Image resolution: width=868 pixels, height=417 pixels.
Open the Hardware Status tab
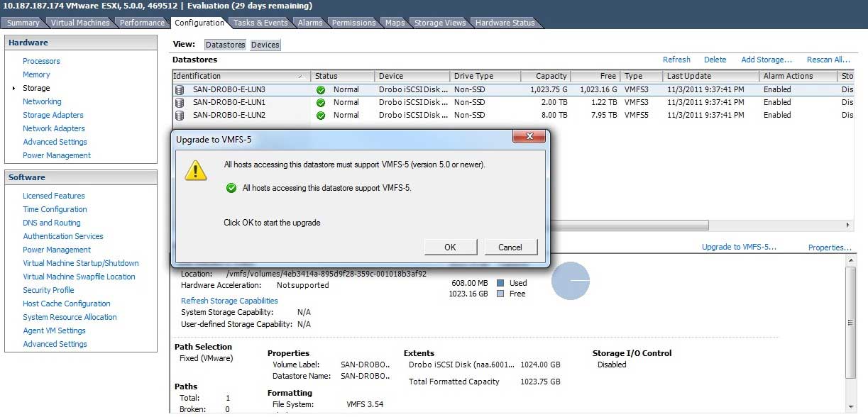tap(505, 23)
